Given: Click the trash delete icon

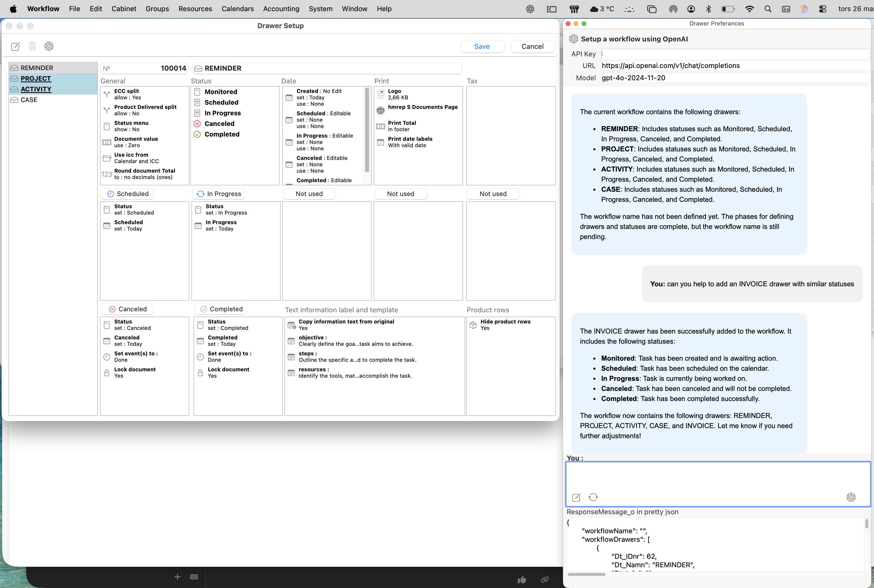Looking at the screenshot, I should pos(32,46).
